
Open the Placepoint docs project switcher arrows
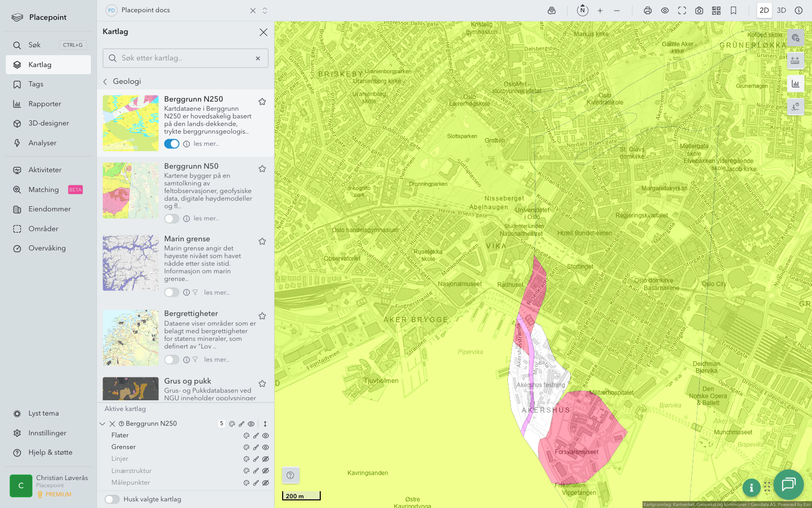pos(265,10)
